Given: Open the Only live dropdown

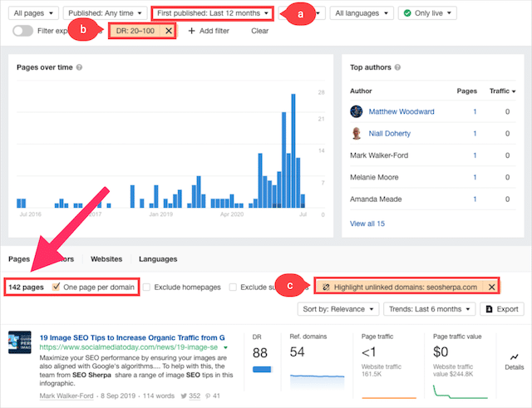Looking at the screenshot, I should [x=427, y=13].
